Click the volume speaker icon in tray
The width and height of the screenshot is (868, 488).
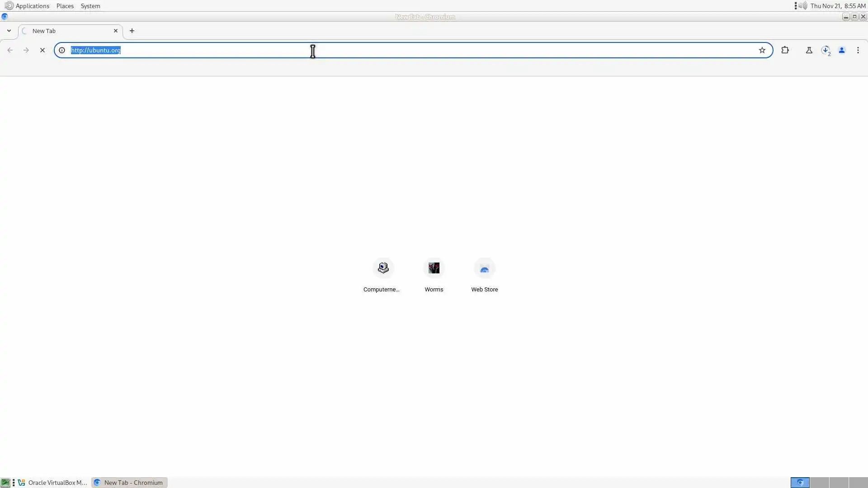pyautogui.click(x=803, y=6)
